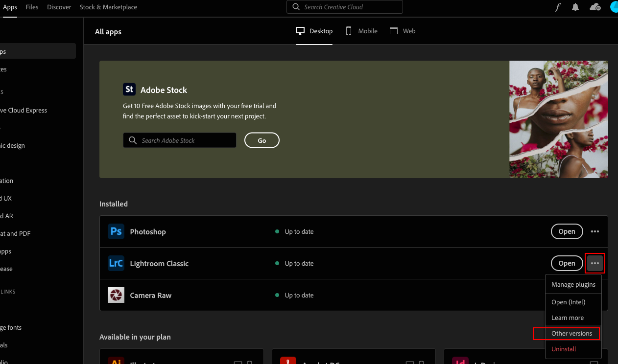
Task: Open Adobe Fonts via the f icon
Action: [x=558, y=7]
